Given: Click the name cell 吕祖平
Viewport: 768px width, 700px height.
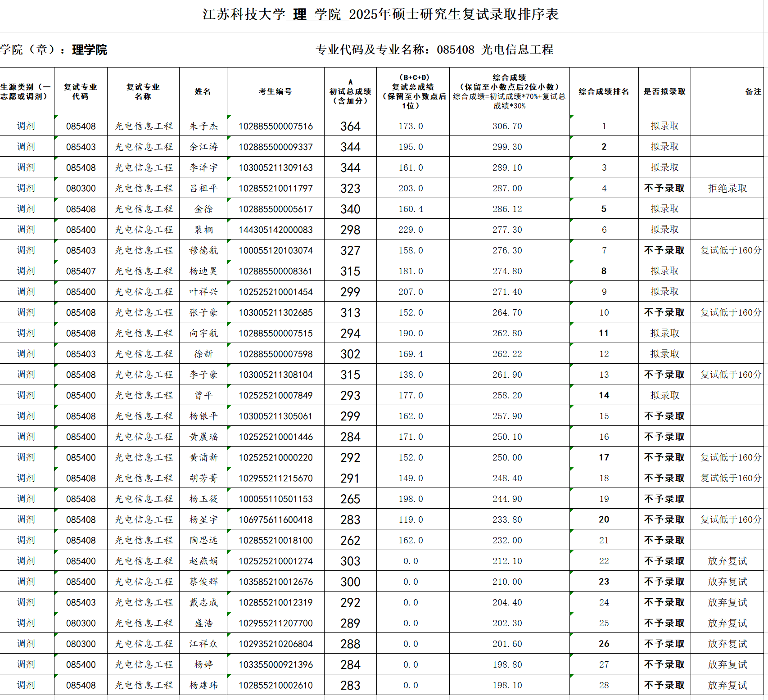Looking at the screenshot, I should [x=203, y=188].
